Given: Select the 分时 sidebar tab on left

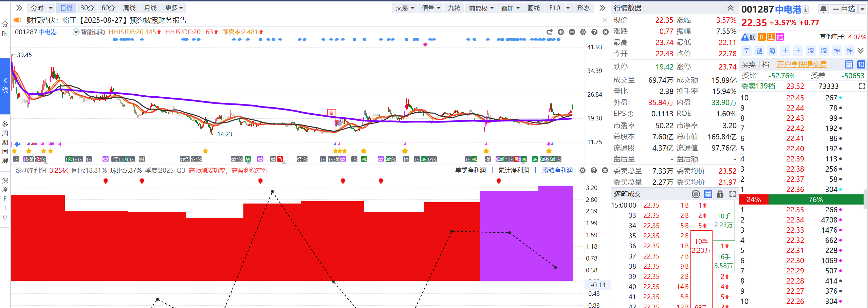Looking at the screenshot, I should point(5,29).
